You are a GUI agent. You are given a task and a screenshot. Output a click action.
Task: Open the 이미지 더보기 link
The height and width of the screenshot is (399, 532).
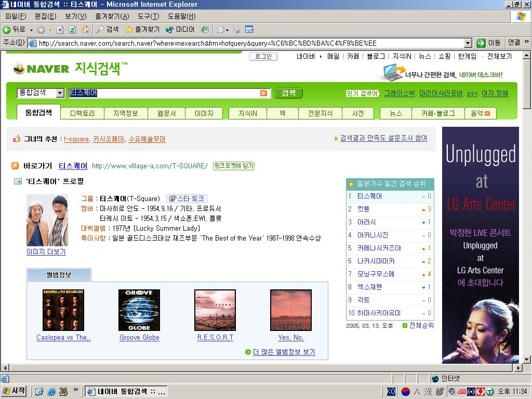click(x=46, y=252)
